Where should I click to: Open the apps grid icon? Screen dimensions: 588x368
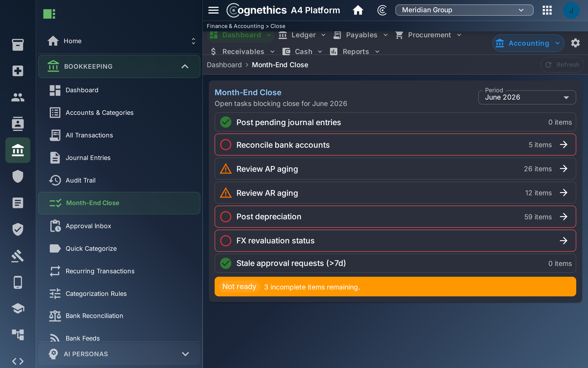coord(547,10)
